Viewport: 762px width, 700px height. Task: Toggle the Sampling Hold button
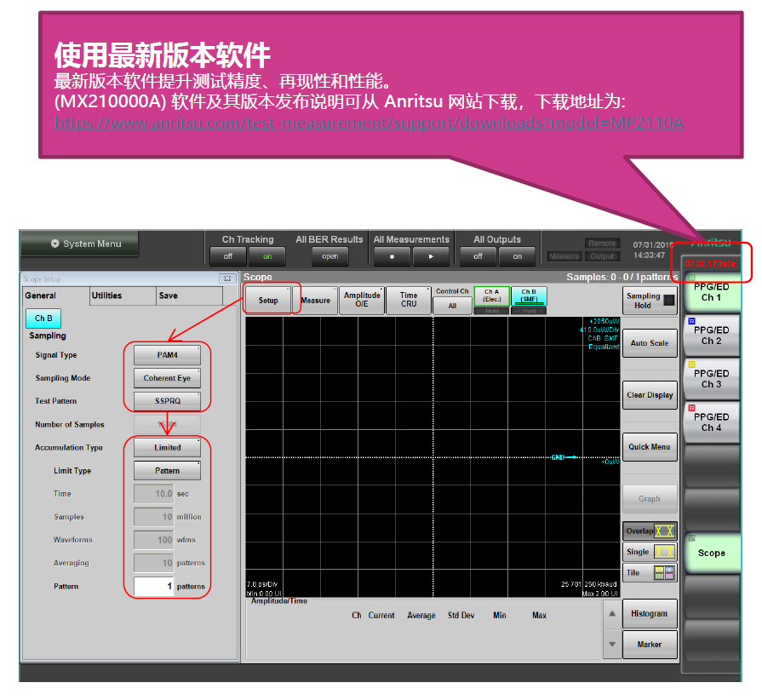(650, 301)
